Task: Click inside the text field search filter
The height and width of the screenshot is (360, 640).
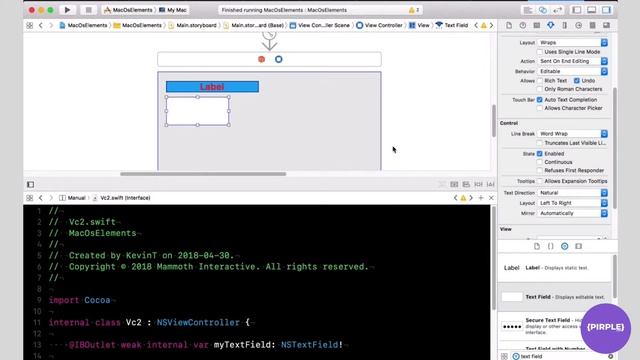Action: point(563,356)
